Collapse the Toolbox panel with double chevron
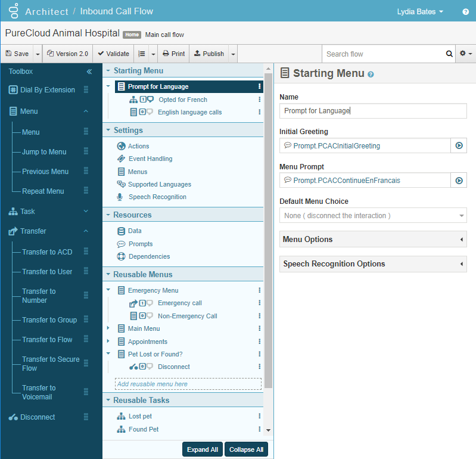This screenshot has width=476, height=459. coord(89,72)
